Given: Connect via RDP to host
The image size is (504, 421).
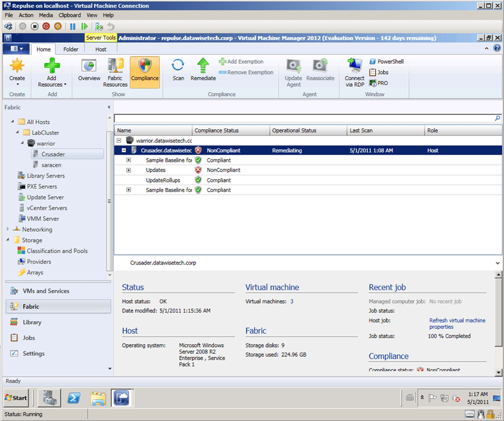Looking at the screenshot, I should coord(354,72).
